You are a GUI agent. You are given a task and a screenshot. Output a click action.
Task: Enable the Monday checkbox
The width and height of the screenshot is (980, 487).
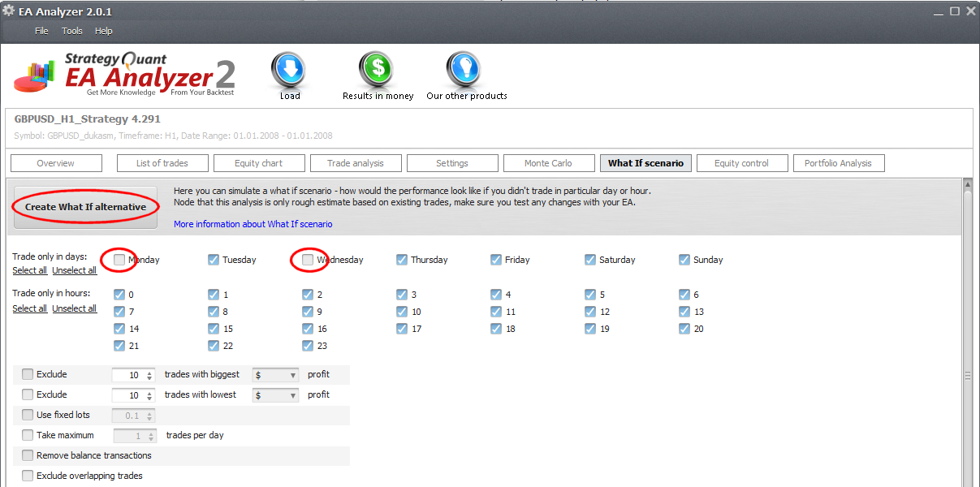[x=120, y=260]
